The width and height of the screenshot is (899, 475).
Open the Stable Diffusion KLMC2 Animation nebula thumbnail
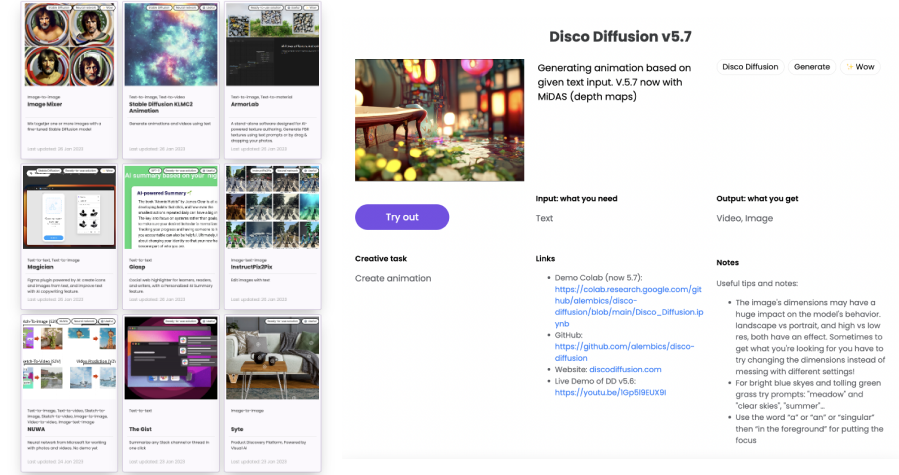pyautogui.click(x=171, y=44)
